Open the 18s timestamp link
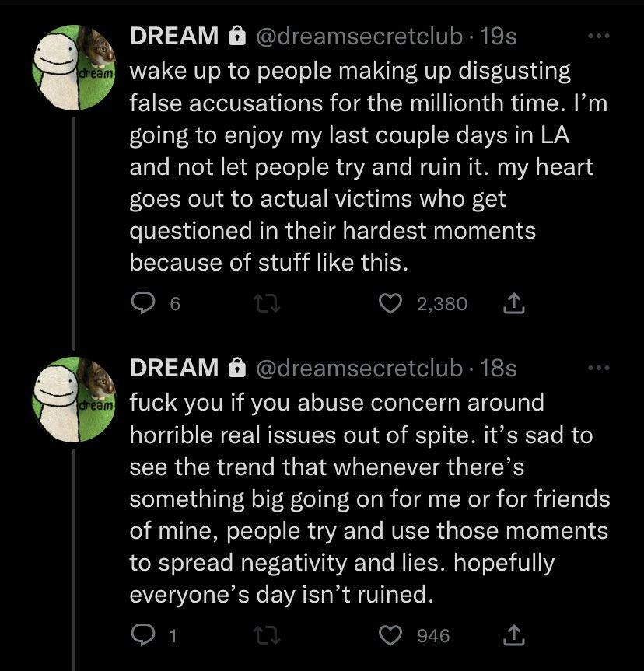644x671 pixels. (x=499, y=368)
